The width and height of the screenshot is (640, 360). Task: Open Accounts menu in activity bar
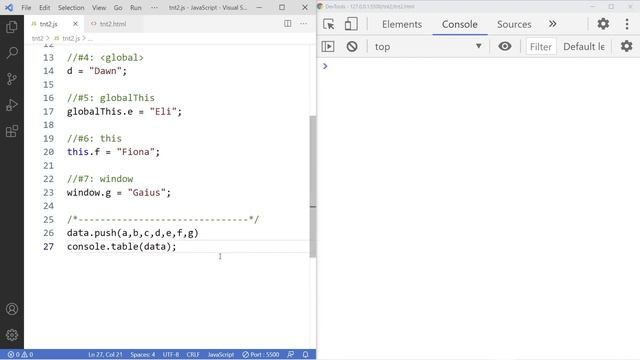[12, 309]
